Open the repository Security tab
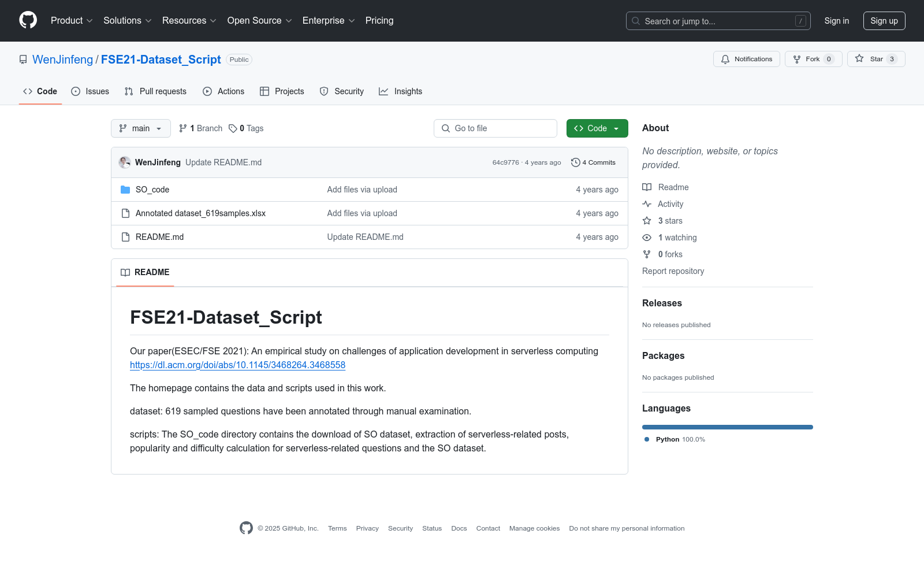Image resolution: width=924 pixels, height=578 pixels. tap(342, 91)
